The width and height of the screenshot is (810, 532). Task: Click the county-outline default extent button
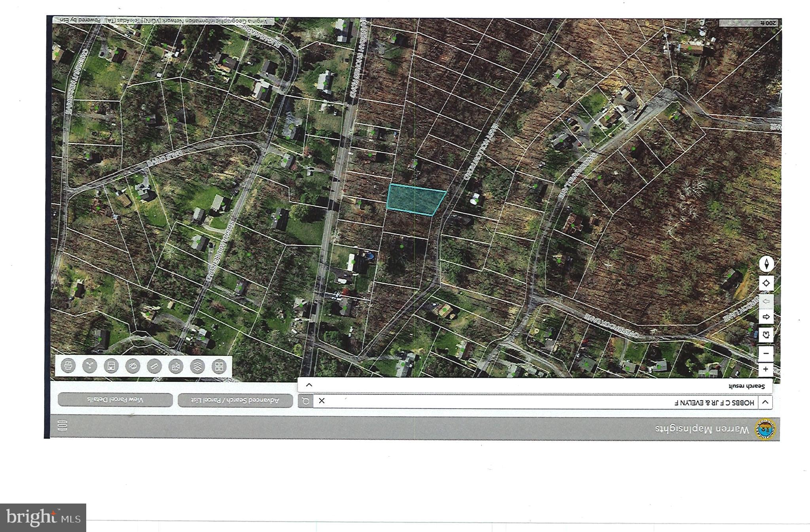[x=766, y=335]
